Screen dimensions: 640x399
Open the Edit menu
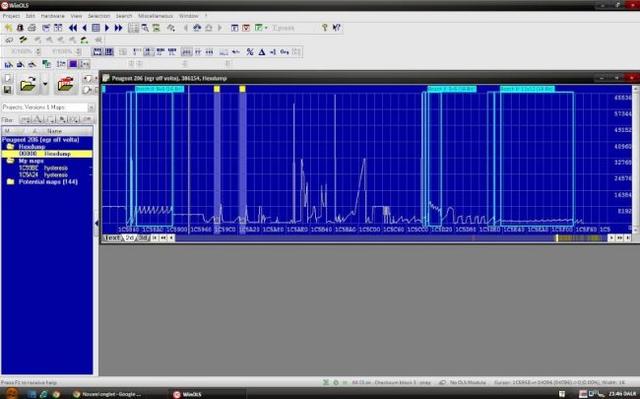(x=31, y=16)
